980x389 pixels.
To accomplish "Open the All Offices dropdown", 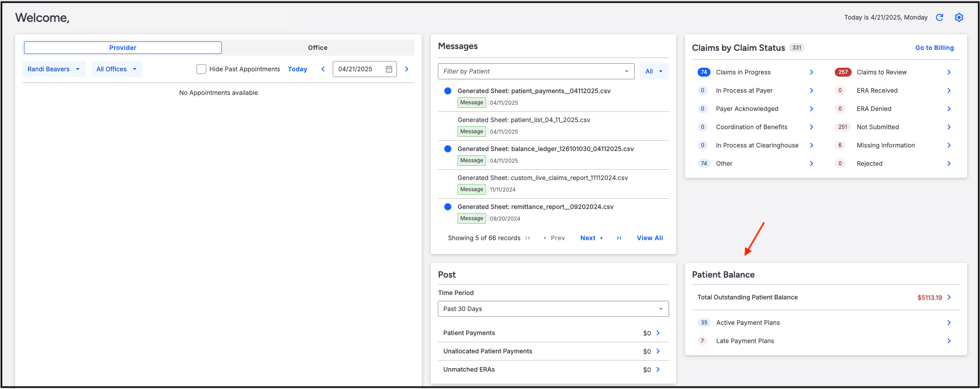I will (116, 69).
